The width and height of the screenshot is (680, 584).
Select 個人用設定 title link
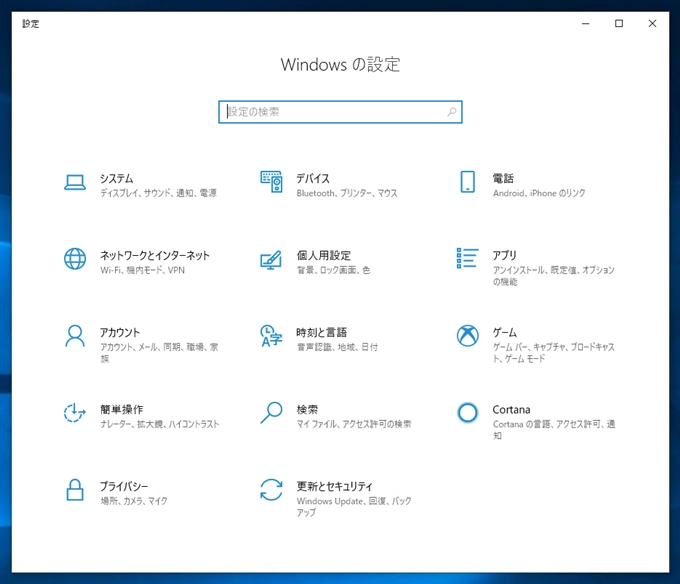click(324, 255)
